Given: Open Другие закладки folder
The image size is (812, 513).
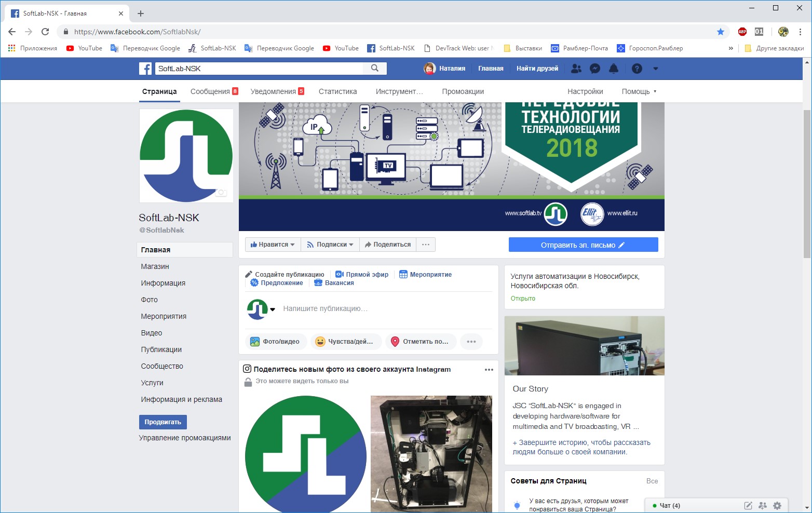Looking at the screenshot, I should [774, 48].
